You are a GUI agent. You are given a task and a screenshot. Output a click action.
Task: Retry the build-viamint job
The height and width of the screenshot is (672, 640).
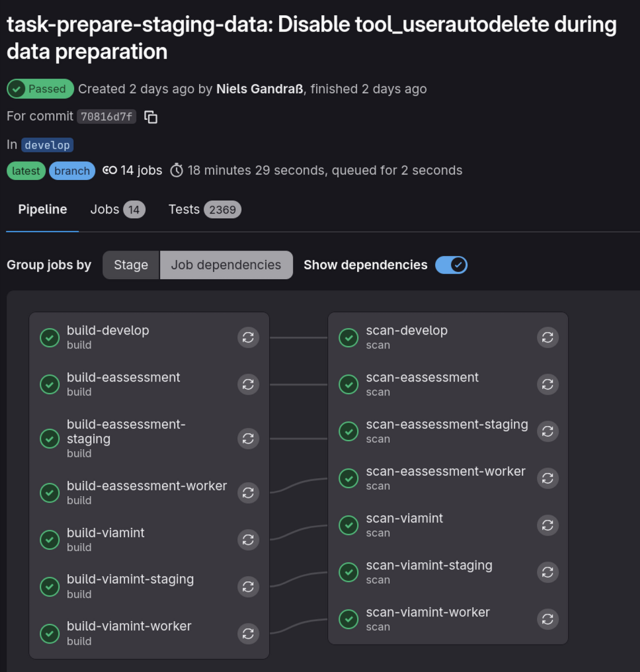248,539
